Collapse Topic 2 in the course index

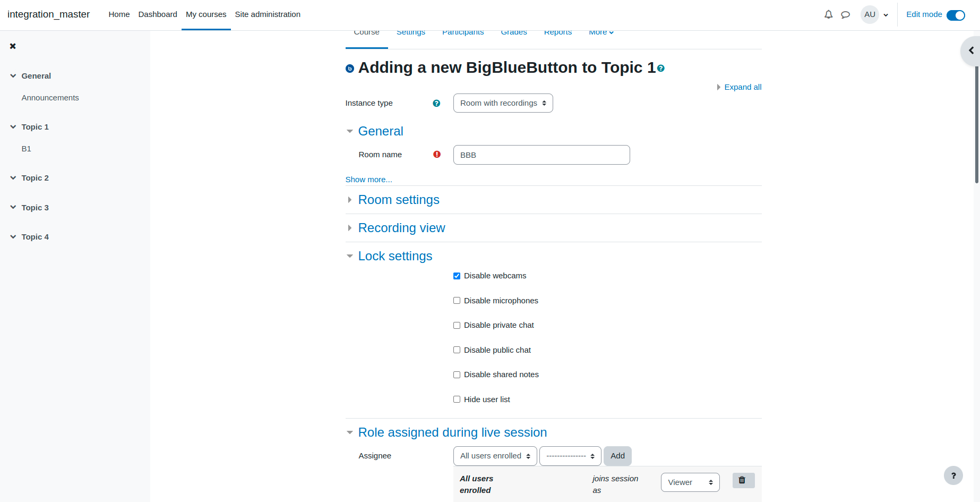pos(13,178)
